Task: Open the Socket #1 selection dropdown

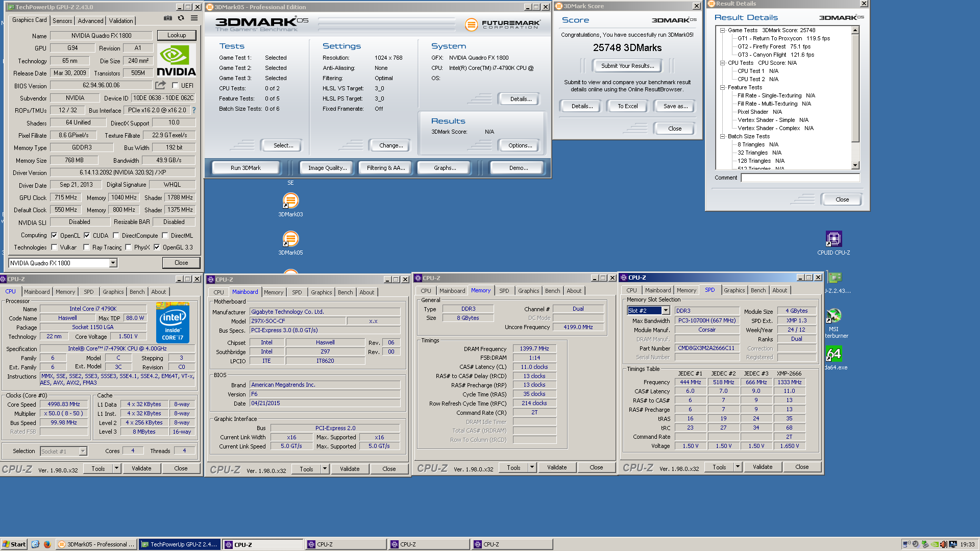Action: [83, 451]
